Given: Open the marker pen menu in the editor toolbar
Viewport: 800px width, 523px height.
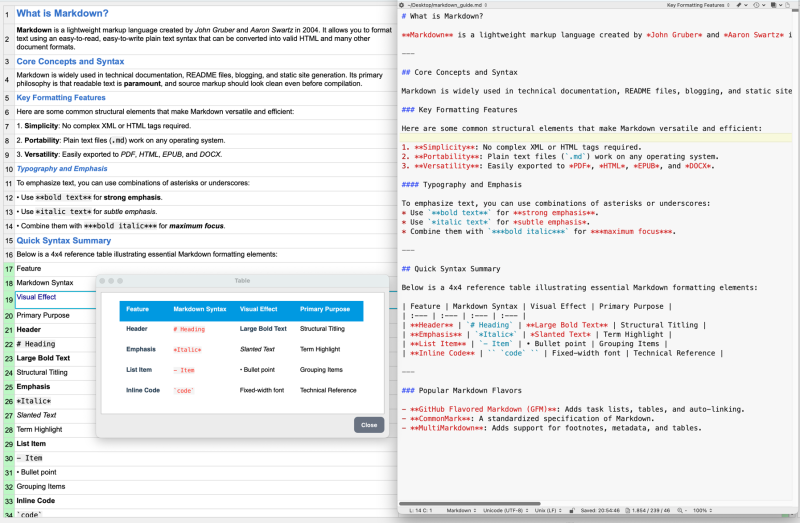Looking at the screenshot, I should point(741,5).
